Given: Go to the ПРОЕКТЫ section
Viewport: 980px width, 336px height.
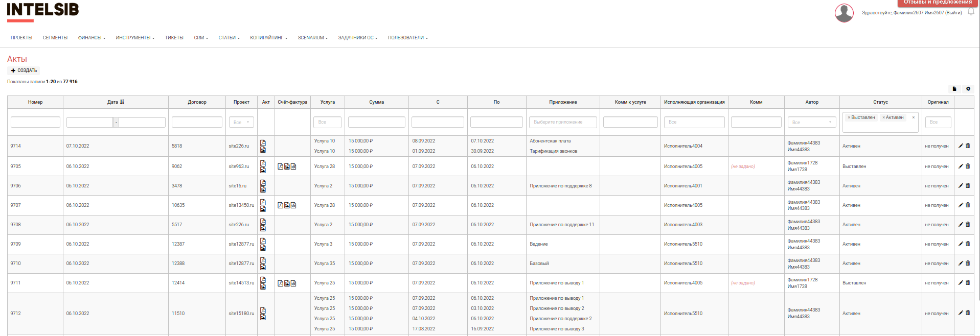Looking at the screenshot, I should (21, 38).
